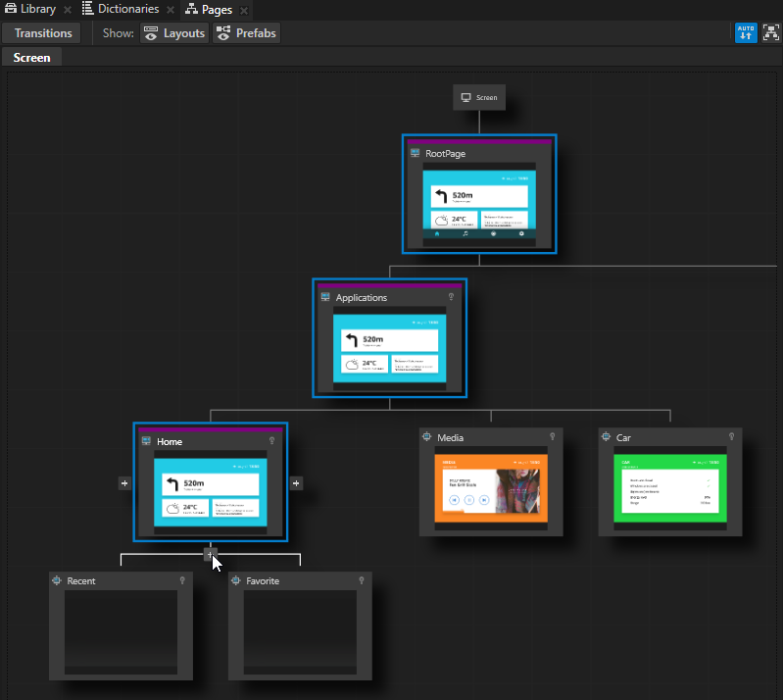Click the plus button below Home page
783x700 pixels.
(x=210, y=554)
